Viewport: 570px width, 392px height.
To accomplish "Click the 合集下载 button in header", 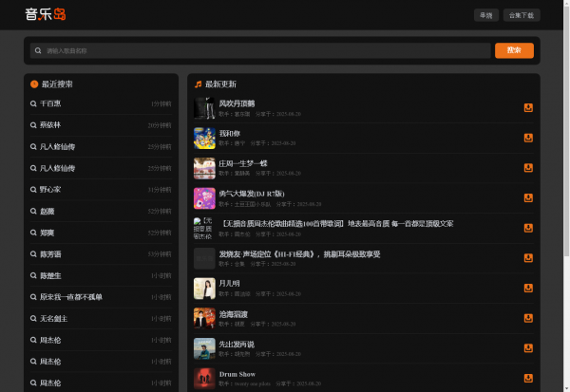I will [x=521, y=15].
